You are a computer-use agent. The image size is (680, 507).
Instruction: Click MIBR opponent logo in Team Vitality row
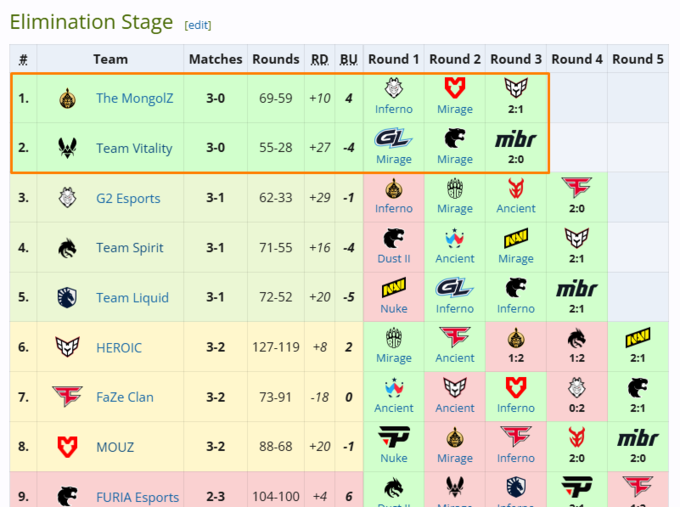pos(516,139)
